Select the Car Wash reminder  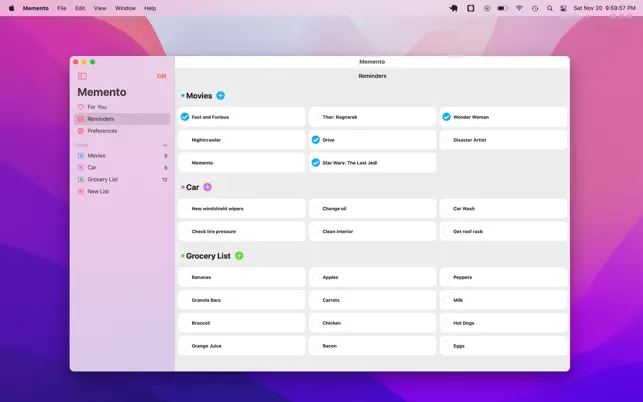tap(503, 209)
